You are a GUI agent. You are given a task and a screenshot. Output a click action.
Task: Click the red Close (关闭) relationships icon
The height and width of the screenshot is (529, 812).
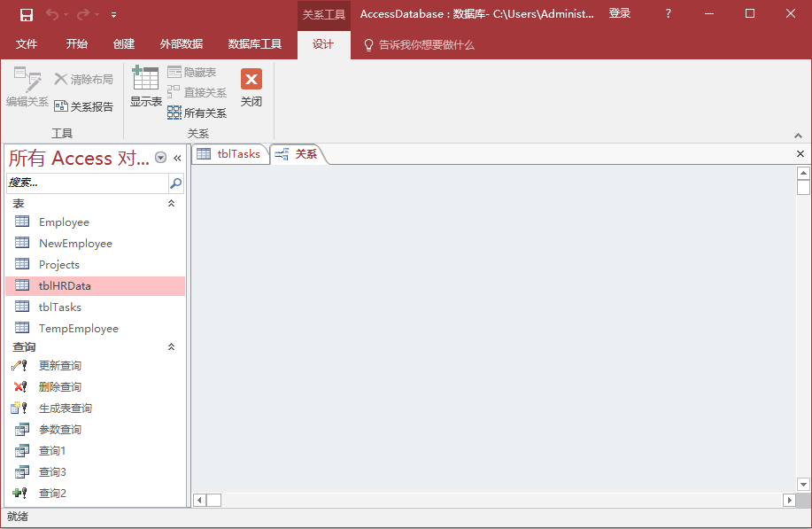(251, 87)
